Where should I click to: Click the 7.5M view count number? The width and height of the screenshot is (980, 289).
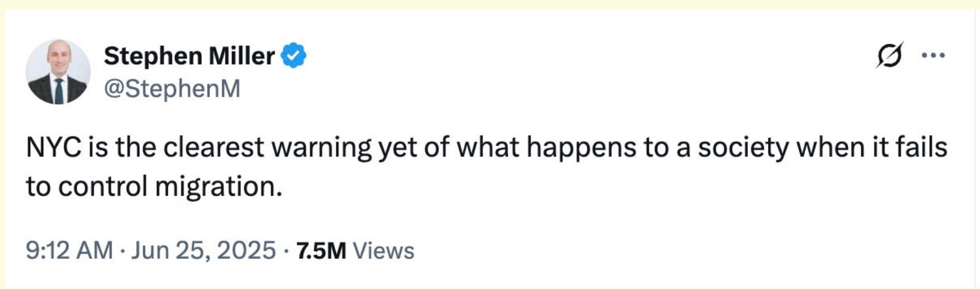click(x=321, y=250)
